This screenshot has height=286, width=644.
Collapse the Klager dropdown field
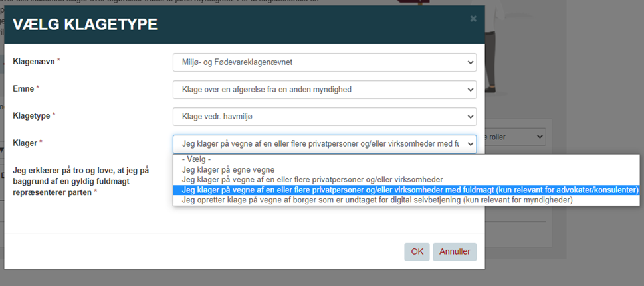[x=324, y=144]
